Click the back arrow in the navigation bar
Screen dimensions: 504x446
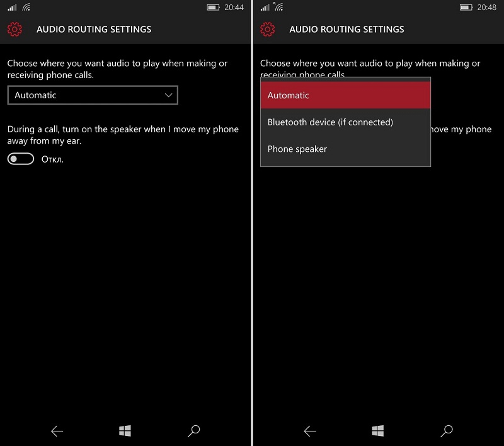tap(57, 431)
